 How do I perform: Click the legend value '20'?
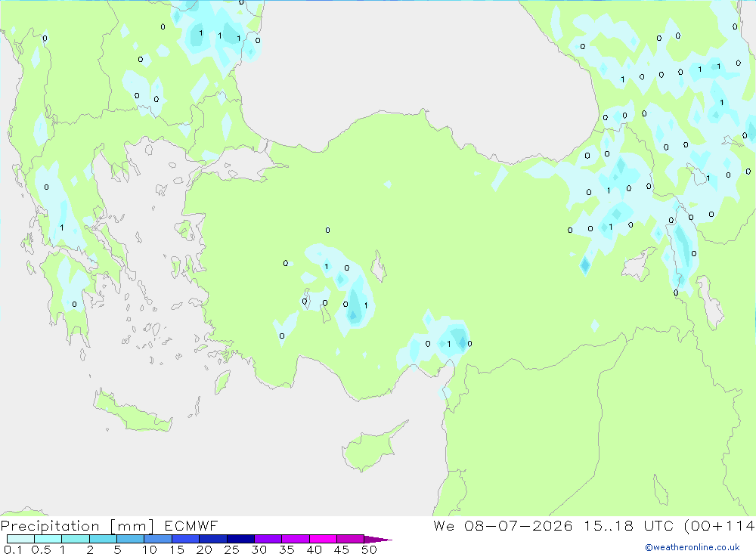click(x=204, y=549)
